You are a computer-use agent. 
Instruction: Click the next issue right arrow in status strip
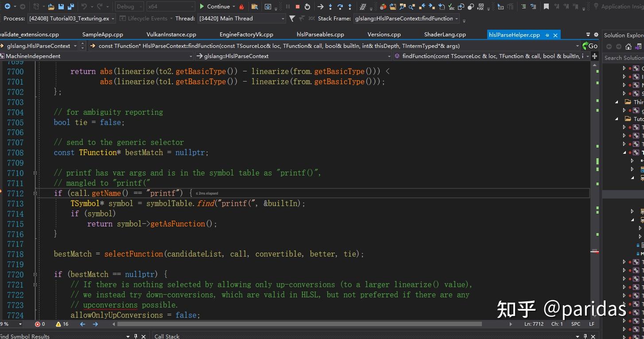pyautogui.click(x=95, y=324)
